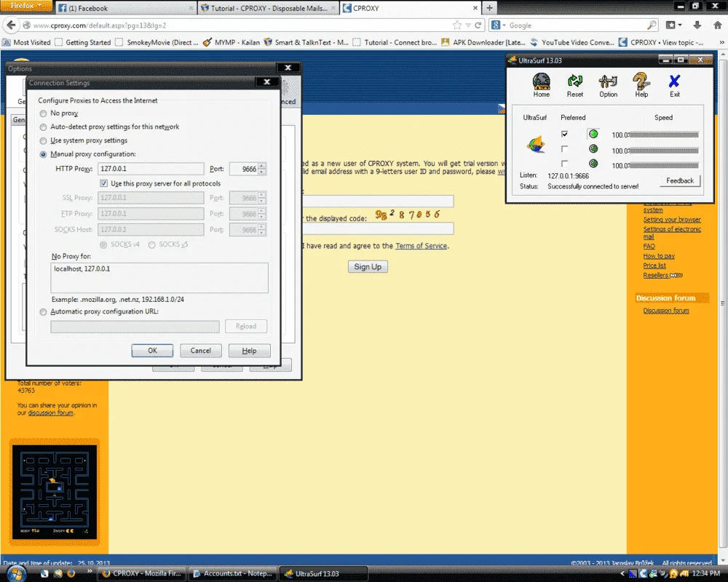Bookmark this page with the star icon
This screenshot has height=582, width=728.
point(457,25)
